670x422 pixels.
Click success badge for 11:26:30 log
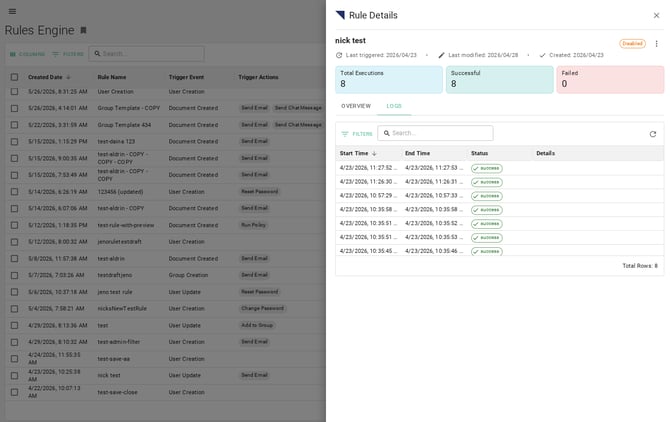click(487, 182)
